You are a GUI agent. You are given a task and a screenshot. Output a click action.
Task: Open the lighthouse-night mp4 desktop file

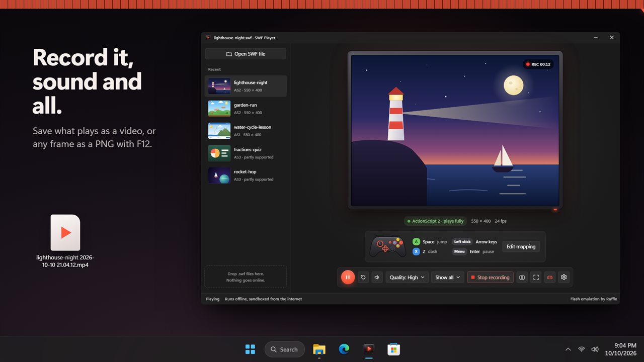pyautogui.click(x=65, y=241)
